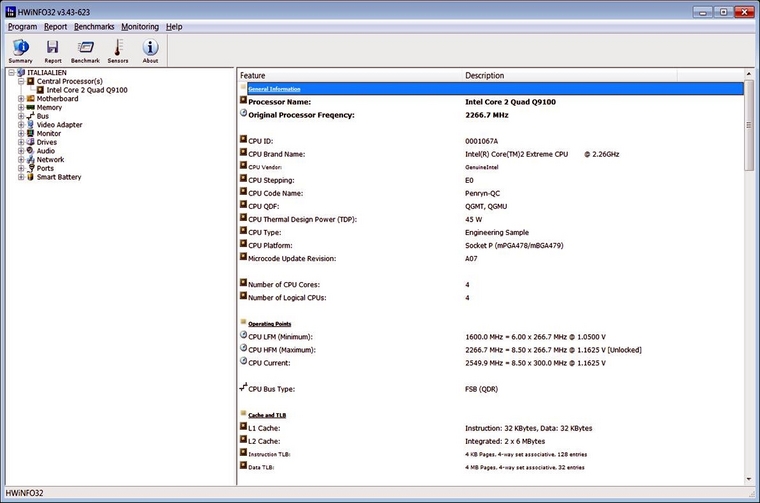Select the Microcode Update Revision row
Viewport: 760px width, 503px height.
point(491,259)
